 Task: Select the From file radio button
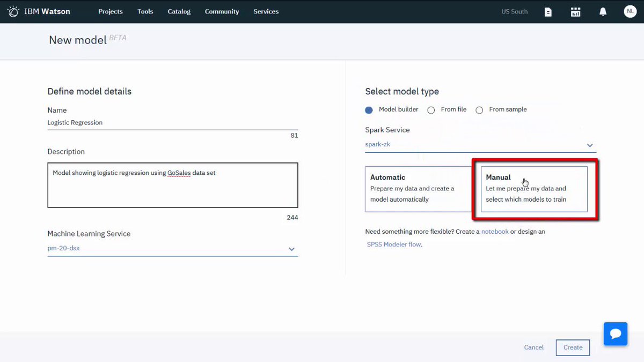431,110
